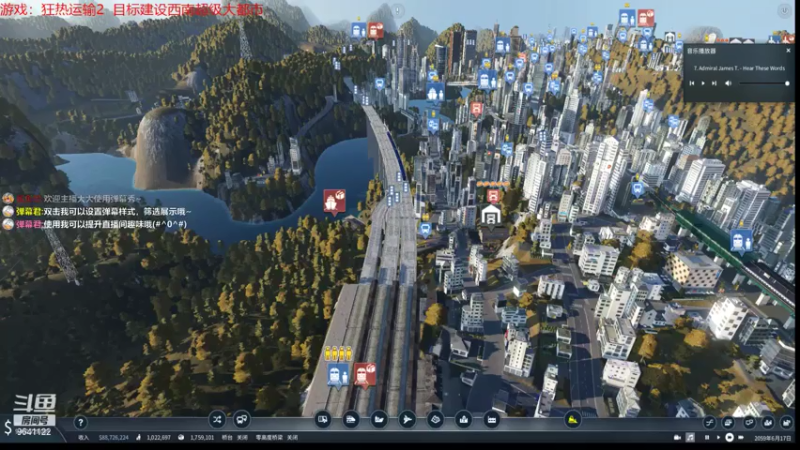Skip to next track in music player

(x=714, y=83)
